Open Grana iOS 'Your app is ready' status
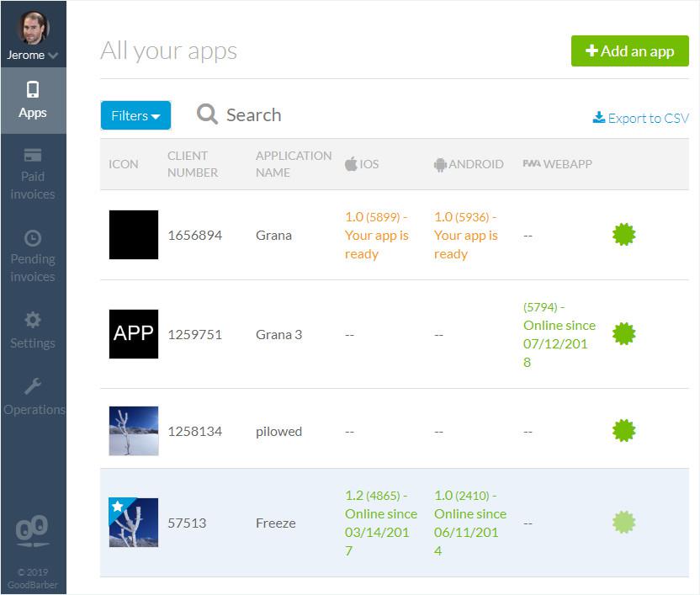Viewport: 700px width, 595px height. pyautogui.click(x=376, y=236)
